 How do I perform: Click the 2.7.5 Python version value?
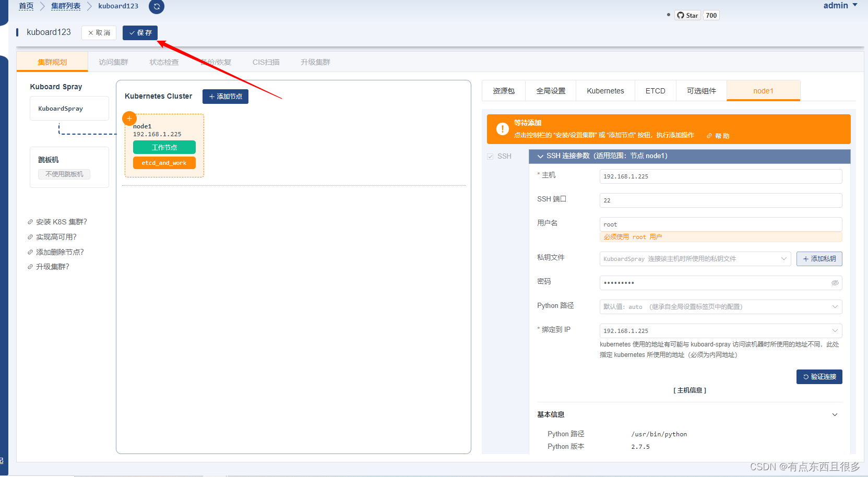coord(640,447)
